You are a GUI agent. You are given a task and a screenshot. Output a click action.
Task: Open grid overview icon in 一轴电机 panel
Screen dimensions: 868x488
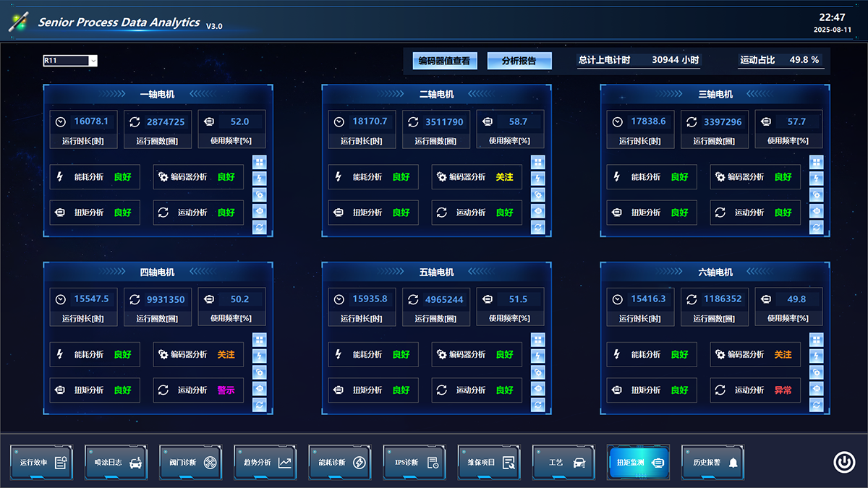click(260, 163)
